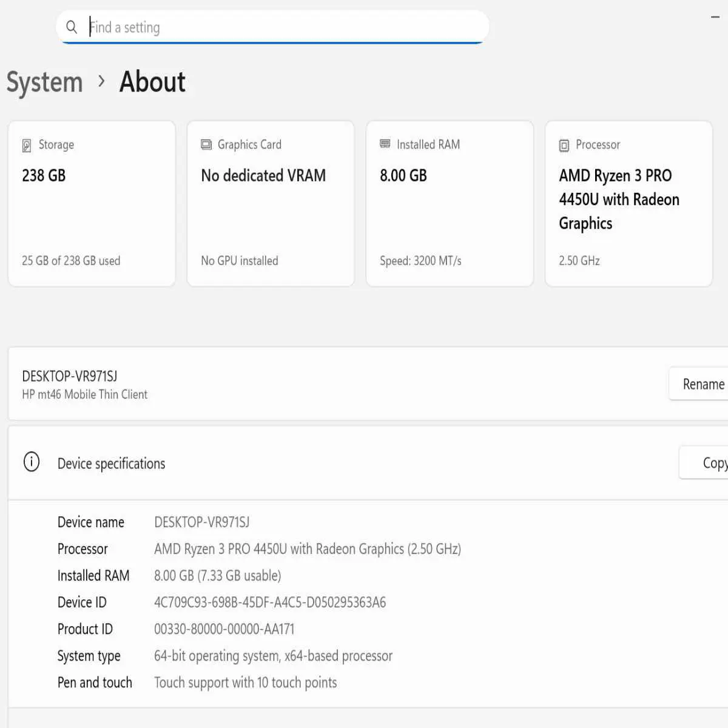Open the Processor AMD Ryzen 3 PRO card
The height and width of the screenshot is (728, 728).
(x=629, y=204)
